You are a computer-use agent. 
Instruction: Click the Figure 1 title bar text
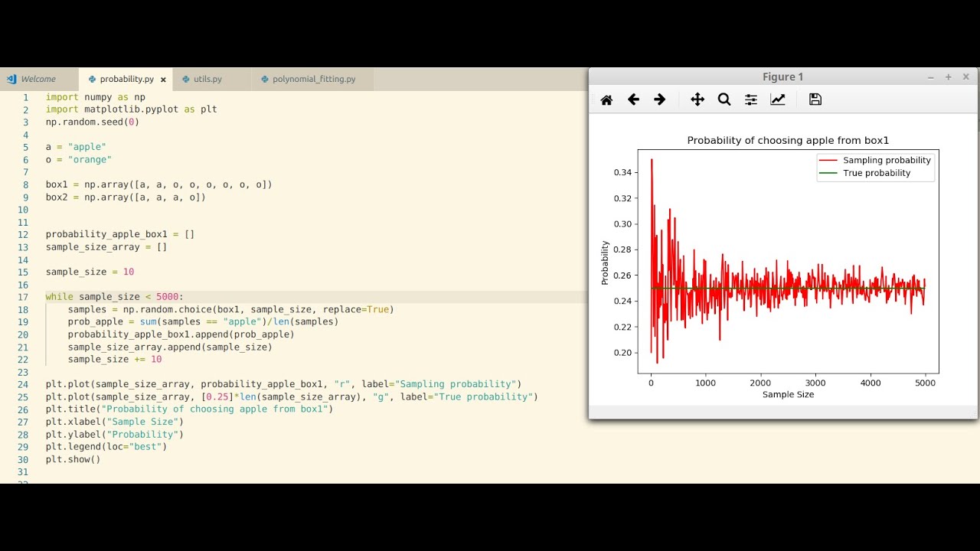[782, 77]
